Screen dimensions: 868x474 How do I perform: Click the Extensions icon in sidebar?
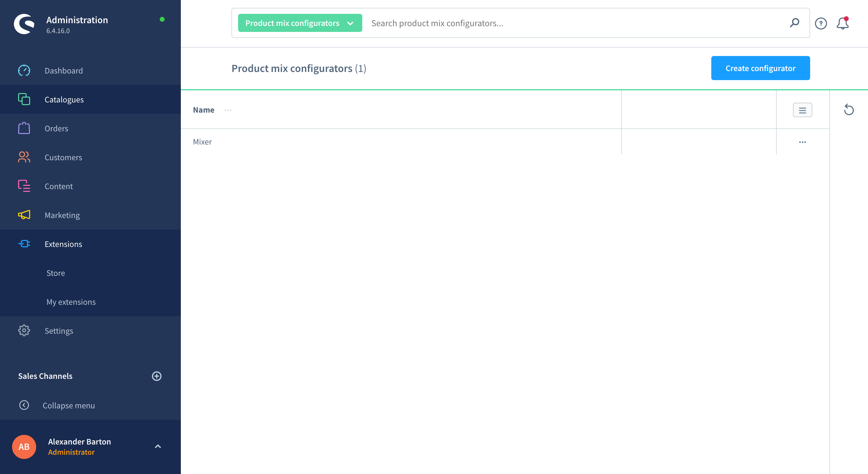[x=24, y=244]
